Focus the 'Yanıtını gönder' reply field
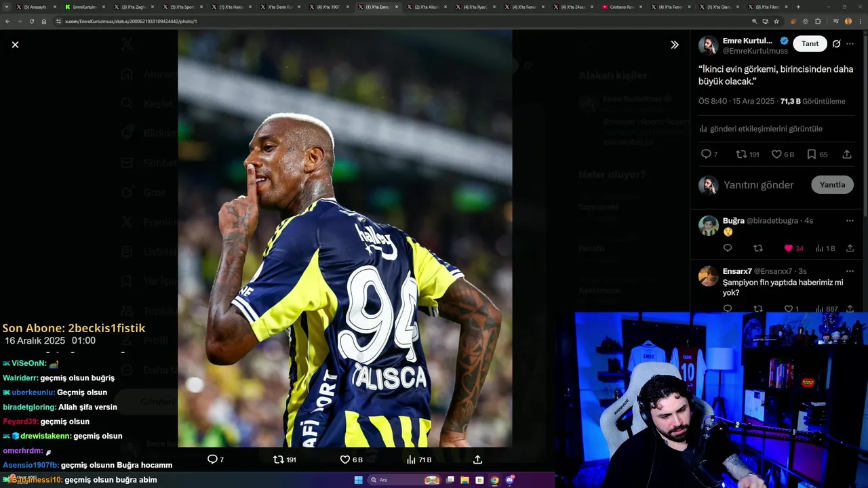Screen dimensions: 868x488 tap(758, 185)
